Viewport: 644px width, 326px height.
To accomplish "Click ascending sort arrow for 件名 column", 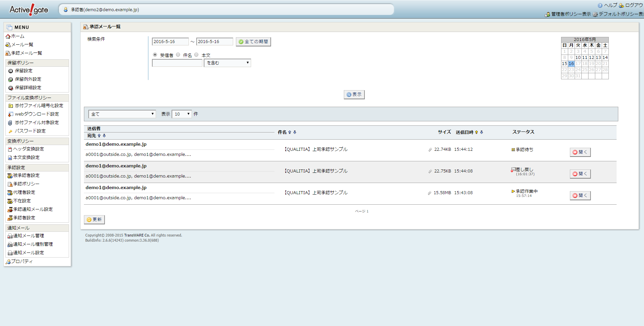I will coord(290,133).
